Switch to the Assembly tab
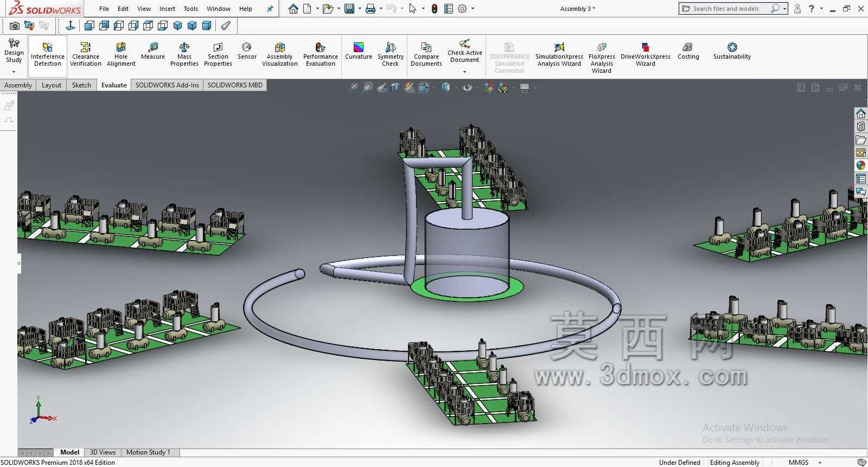Image resolution: width=868 pixels, height=467 pixels. pyautogui.click(x=18, y=85)
